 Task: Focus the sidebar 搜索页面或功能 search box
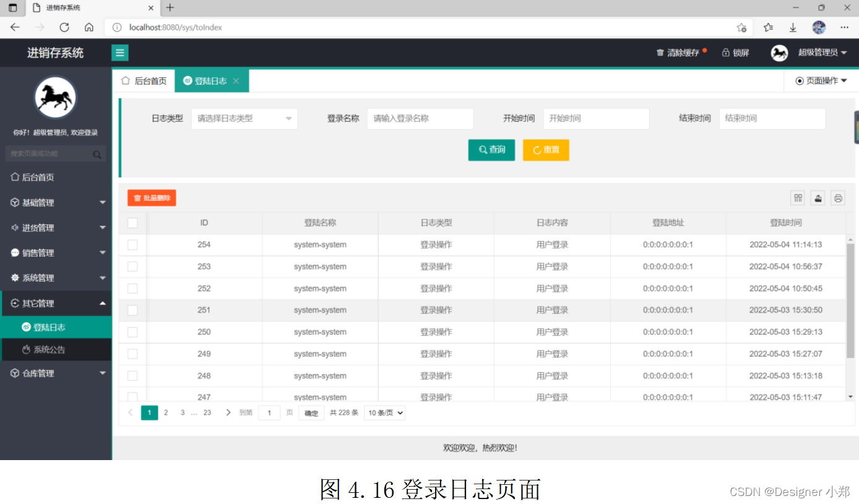pos(55,154)
